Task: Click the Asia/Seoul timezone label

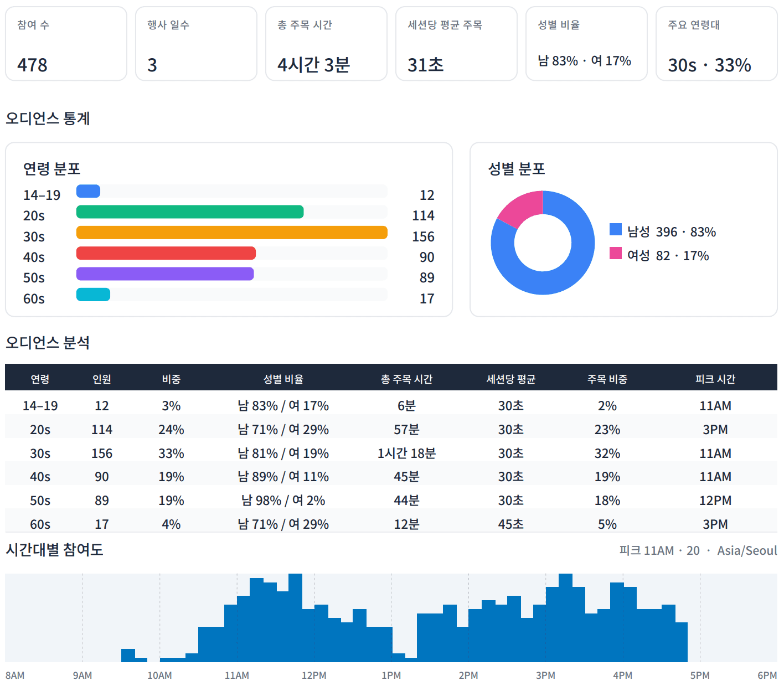Action: click(747, 551)
